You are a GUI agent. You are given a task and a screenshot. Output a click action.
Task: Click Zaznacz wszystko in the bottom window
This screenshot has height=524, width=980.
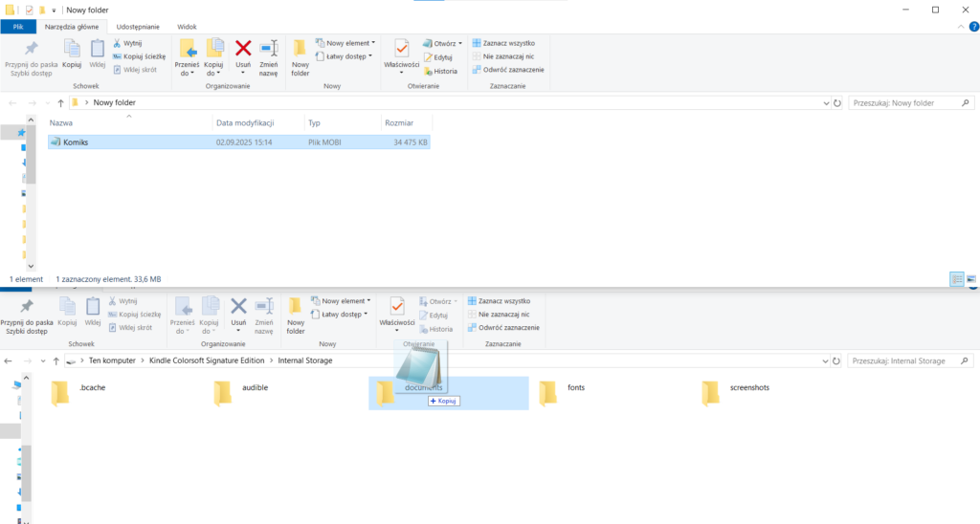pyautogui.click(x=499, y=301)
